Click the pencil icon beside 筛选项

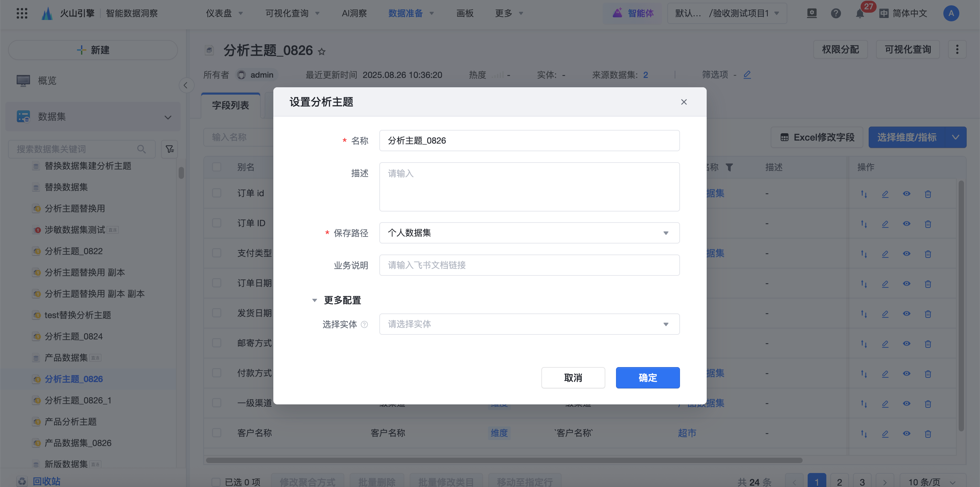(747, 75)
